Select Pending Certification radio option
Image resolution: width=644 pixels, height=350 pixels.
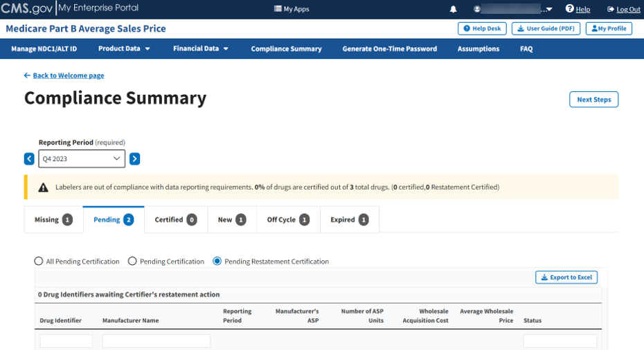[133, 261]
